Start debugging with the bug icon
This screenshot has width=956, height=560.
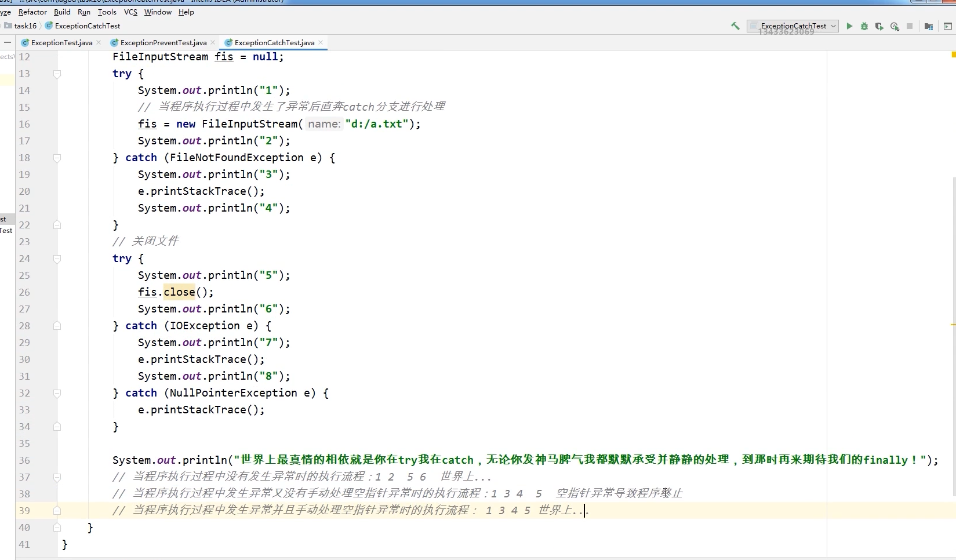(864, 26)
